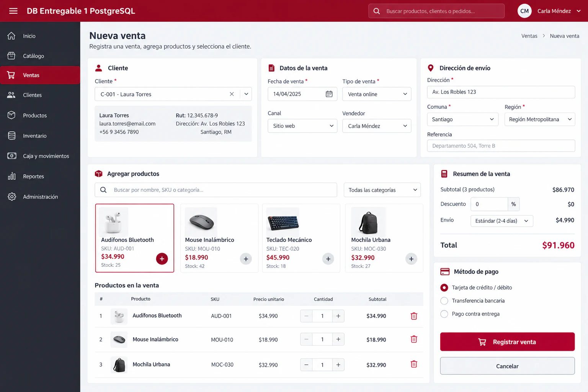Screen dimensions: 588x392
Task: Open Región dropdown showing Región Metropolitana
Action: [x=540, y=119]
